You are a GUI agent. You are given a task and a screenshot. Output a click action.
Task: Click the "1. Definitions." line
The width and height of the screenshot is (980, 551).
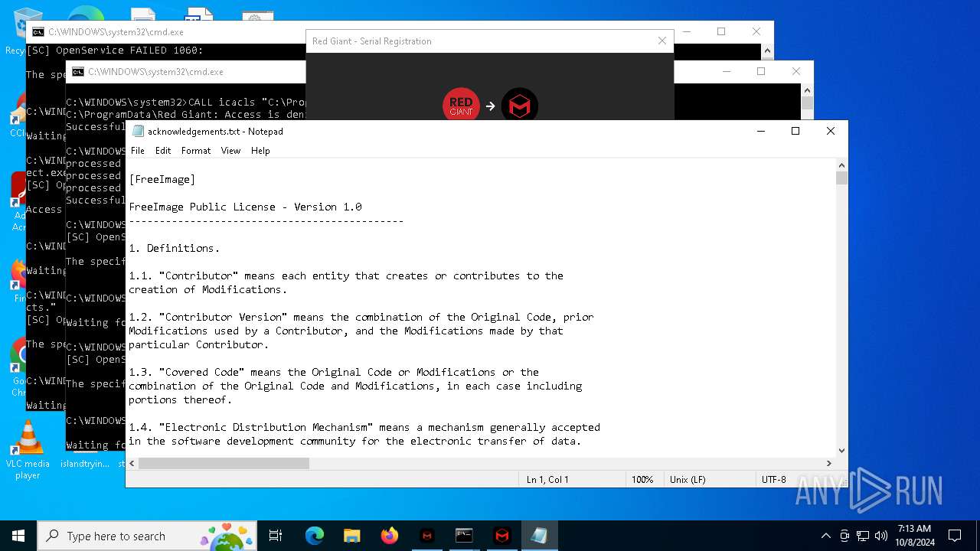(175, 248)
